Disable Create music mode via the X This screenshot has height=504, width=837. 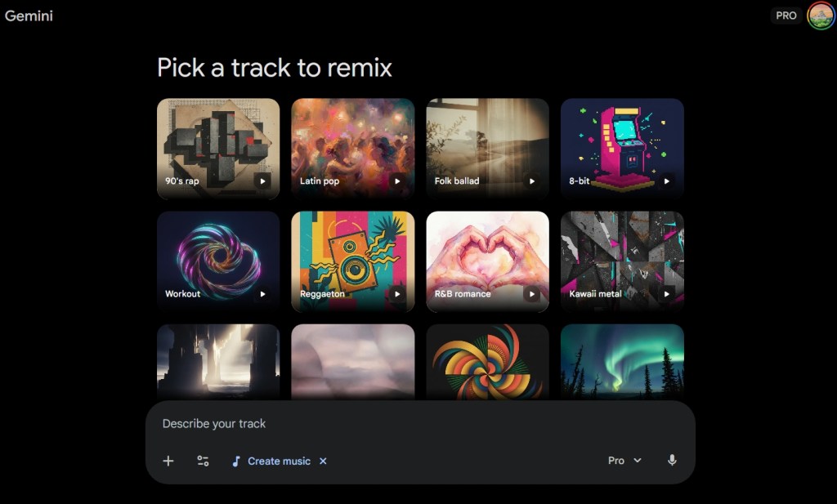coord(322,461)
